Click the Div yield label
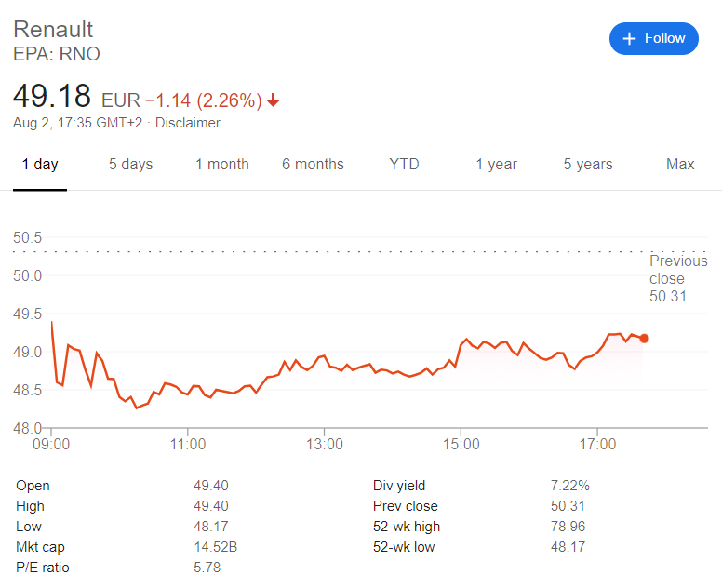Viewport: 722px width, 588px height. (x=398, y=486)
